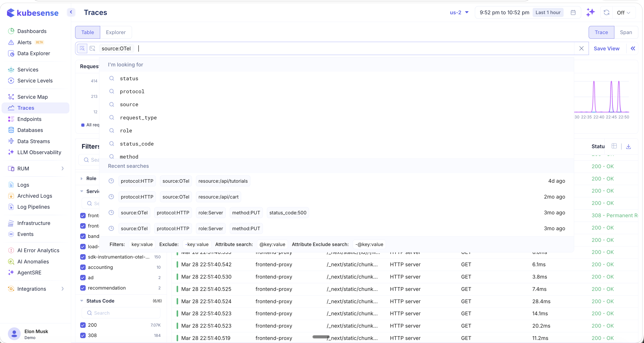Open the Traces section in the sidebar
The height and width of the screenshot is (343, 644).
(26, 108)
